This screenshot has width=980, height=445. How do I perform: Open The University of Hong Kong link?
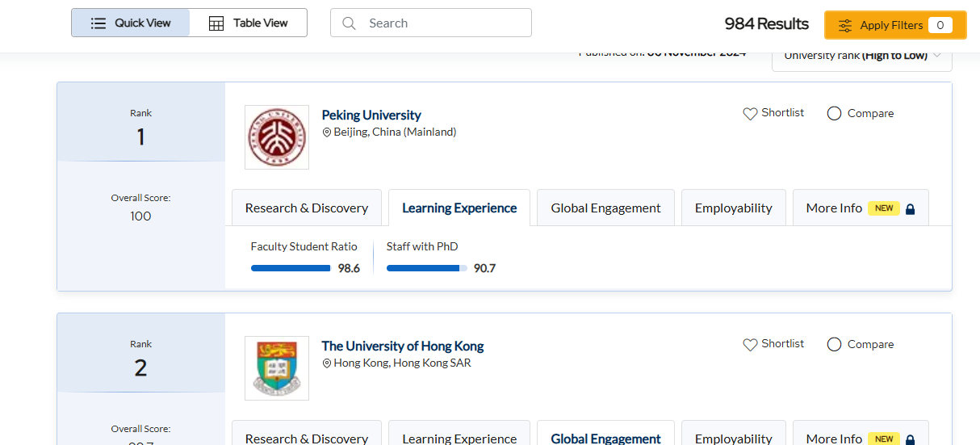(x=403, y=346)
